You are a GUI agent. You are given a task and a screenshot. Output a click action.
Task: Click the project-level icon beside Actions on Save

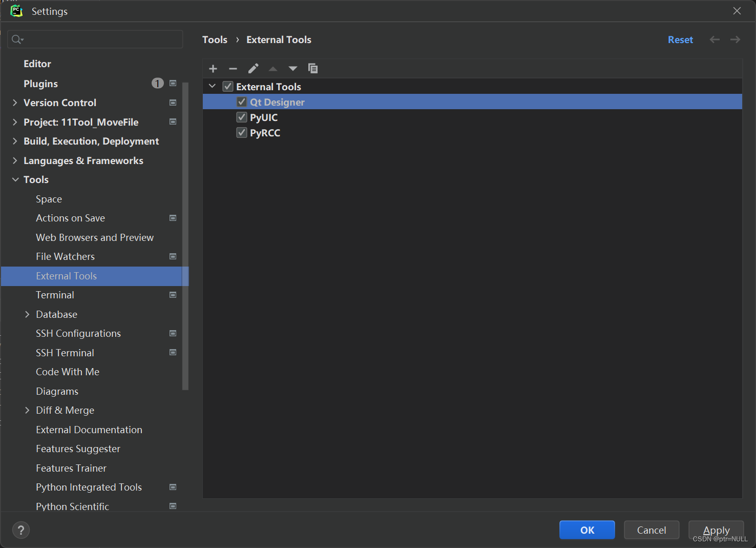(173, 218)
